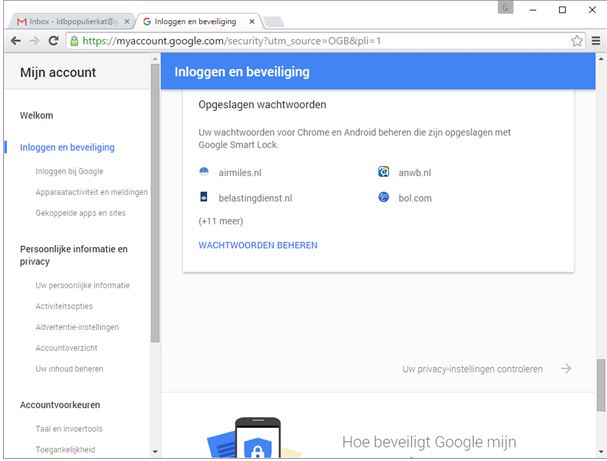607x461 pixels.
Task: Click the sidebar scroll down arrow
Action: tap(155, 451)
